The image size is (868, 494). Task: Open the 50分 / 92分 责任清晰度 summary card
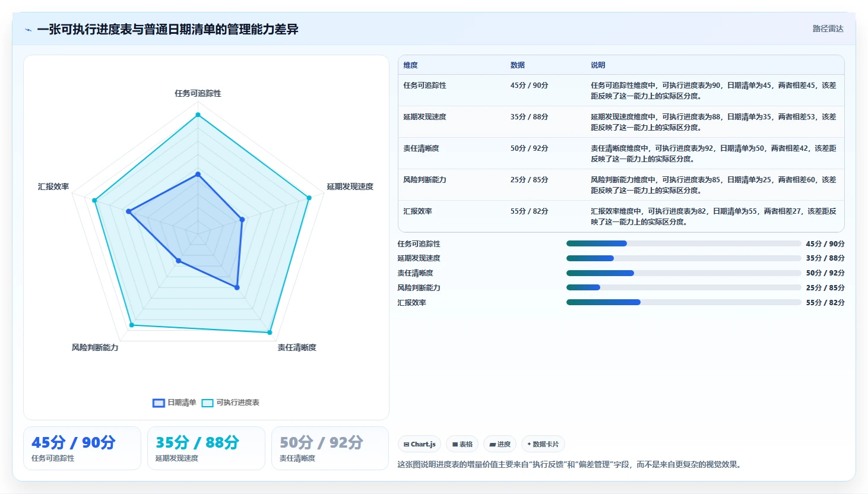pyautogui.click(x=330, y=448)
